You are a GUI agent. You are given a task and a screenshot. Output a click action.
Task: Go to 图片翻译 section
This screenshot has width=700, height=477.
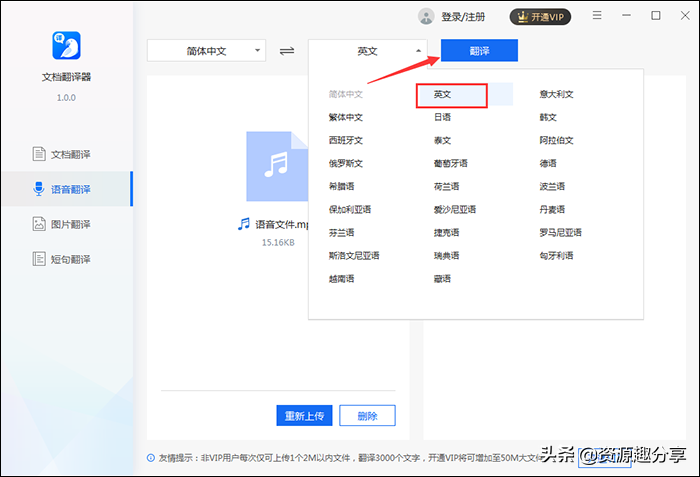62,224
